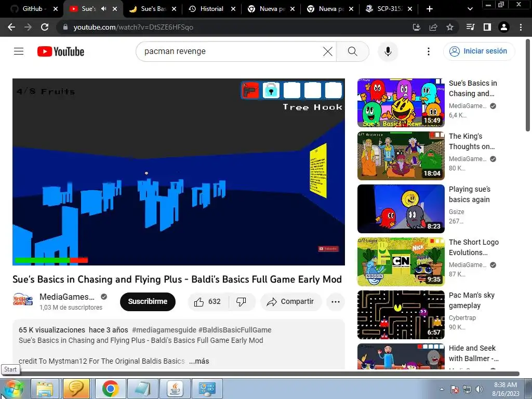Click the Suscribirme button
This screenshot has height=399, width=532.
coord(148,302)
